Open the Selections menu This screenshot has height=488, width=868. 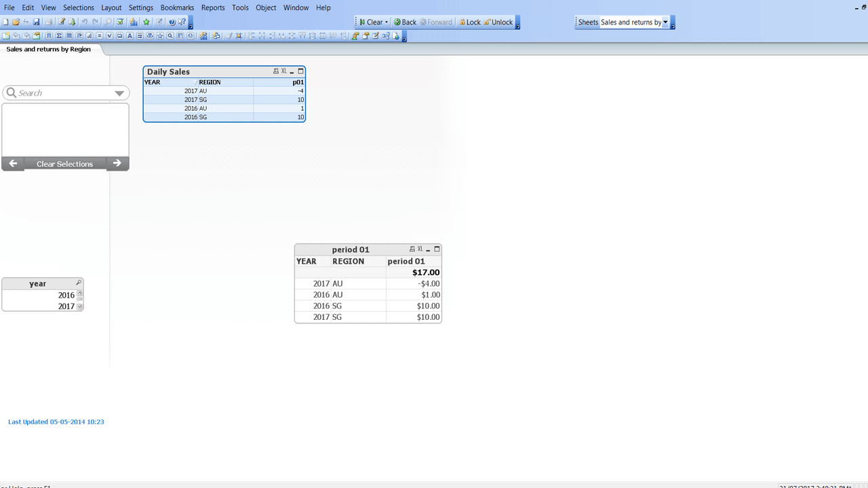click(x=79, y=7)
